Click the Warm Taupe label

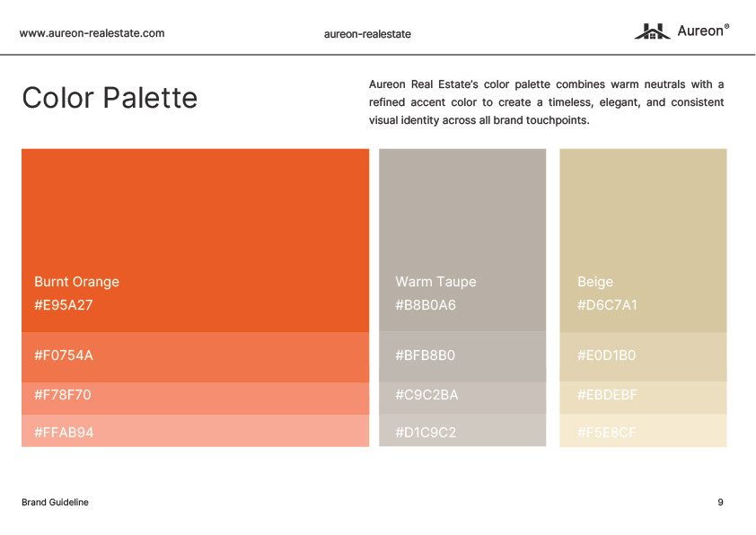435,282
